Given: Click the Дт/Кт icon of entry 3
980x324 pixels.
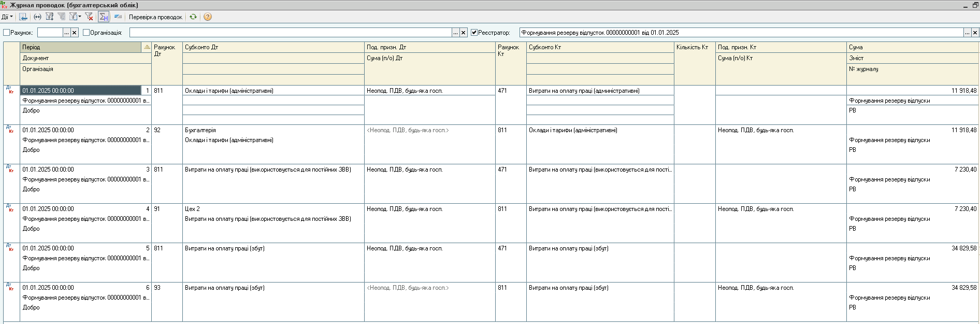Looking at the screenshot, I should click(10, 169).
